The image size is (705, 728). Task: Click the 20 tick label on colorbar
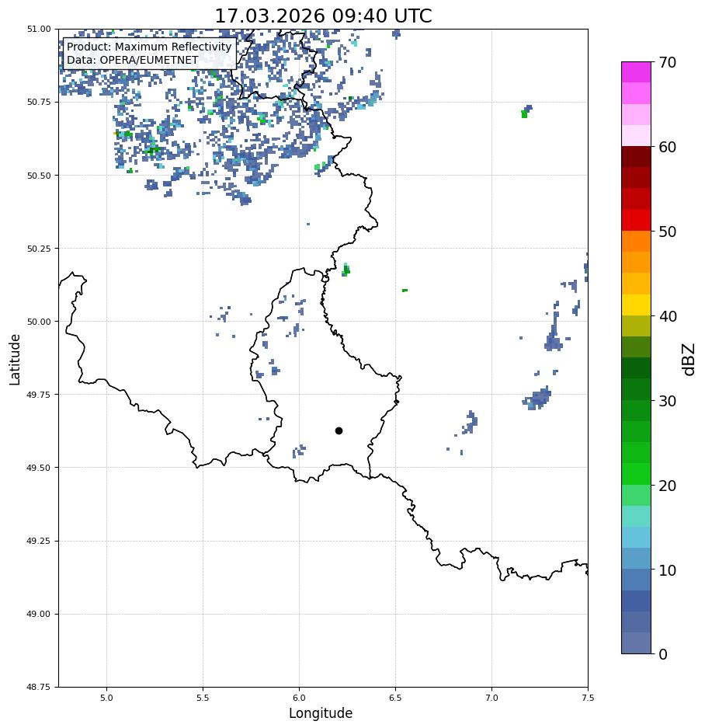click(668, 486)
